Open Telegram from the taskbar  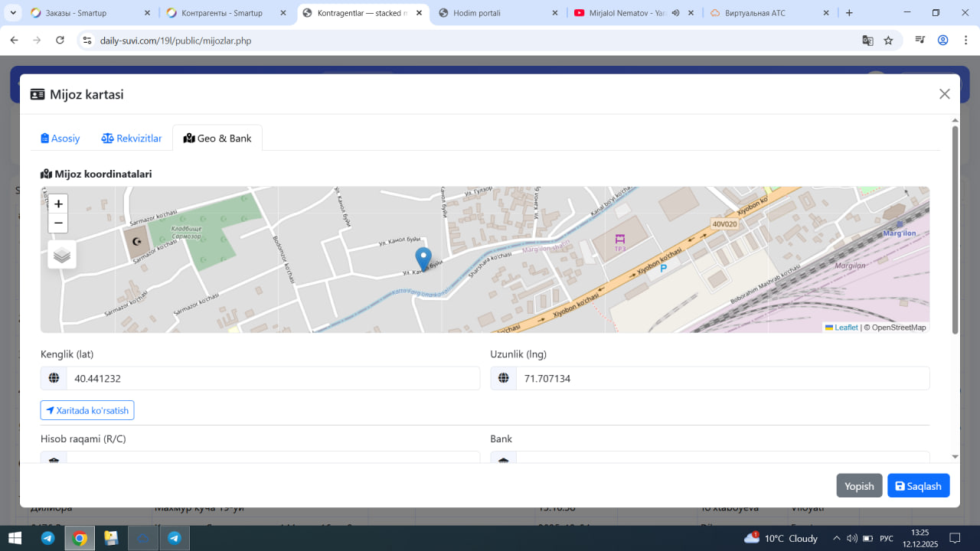click(47, 538)
